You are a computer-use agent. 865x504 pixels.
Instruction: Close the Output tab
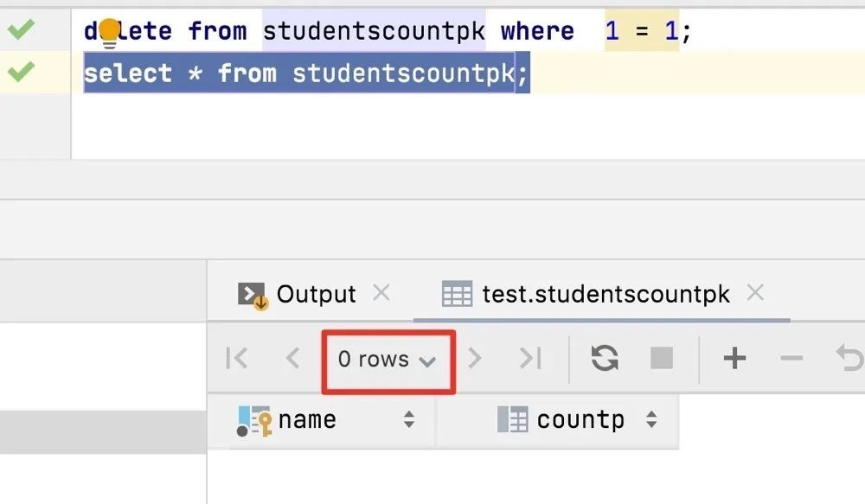[x=381, y=293]
